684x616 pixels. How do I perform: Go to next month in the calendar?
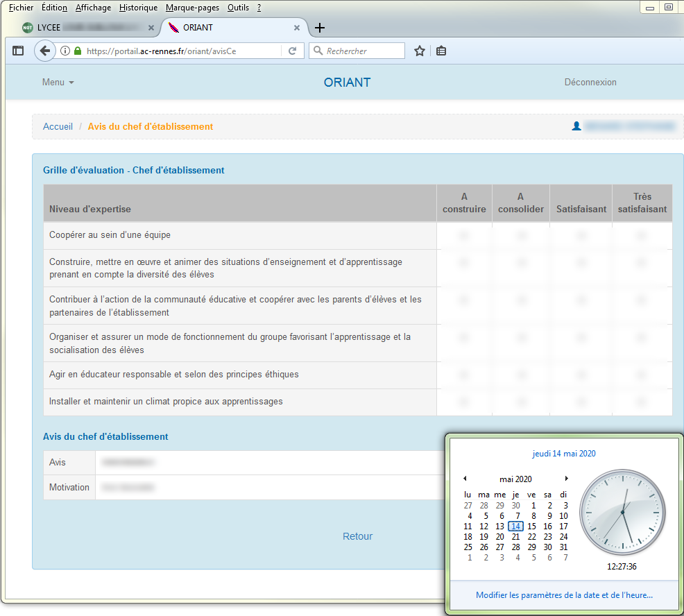point(566,479)
